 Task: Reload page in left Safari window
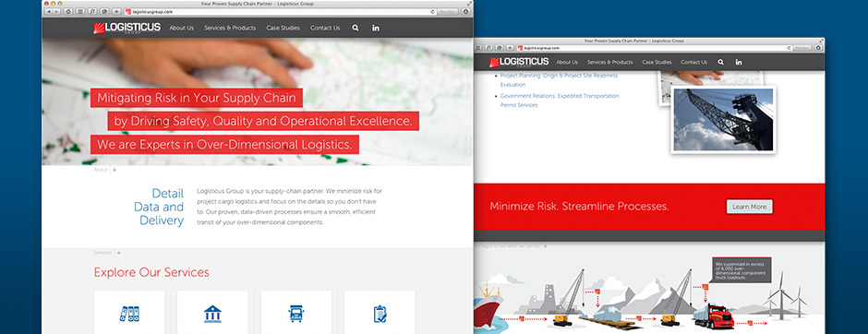click(x=432, y=12)
